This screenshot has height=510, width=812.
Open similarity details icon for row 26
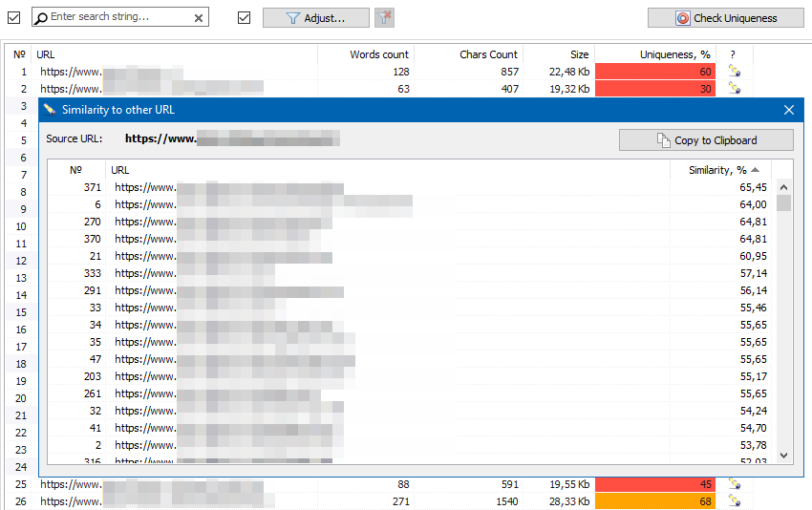pos(733,501)
